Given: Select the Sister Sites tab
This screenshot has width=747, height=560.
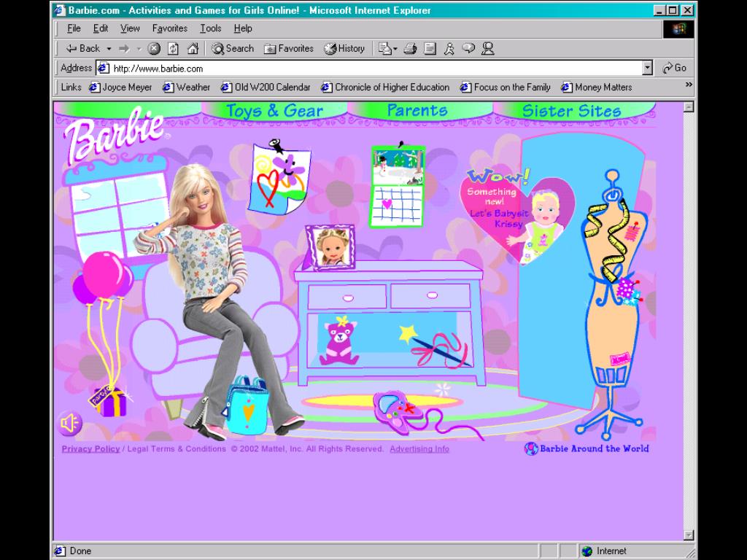Looking at the screenshot, I should [x=572, y=111].
